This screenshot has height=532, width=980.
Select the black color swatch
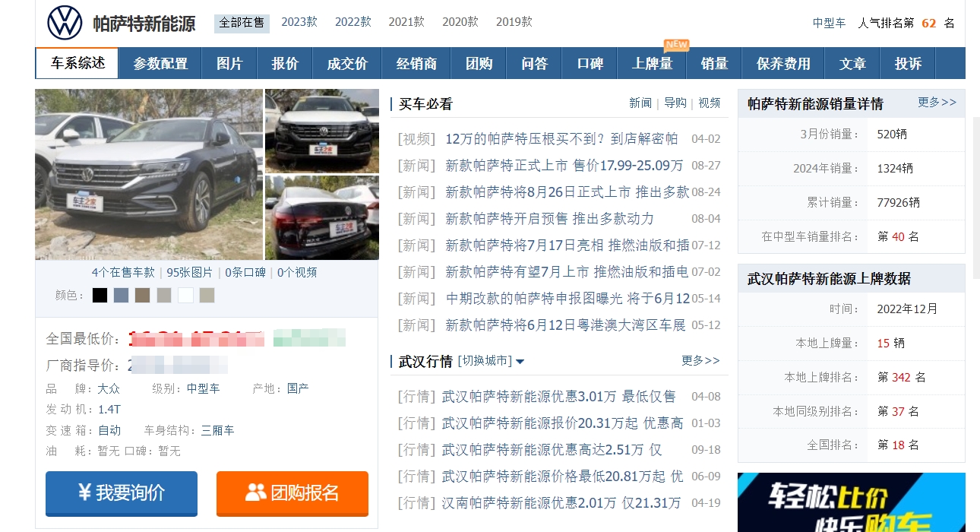100,296
